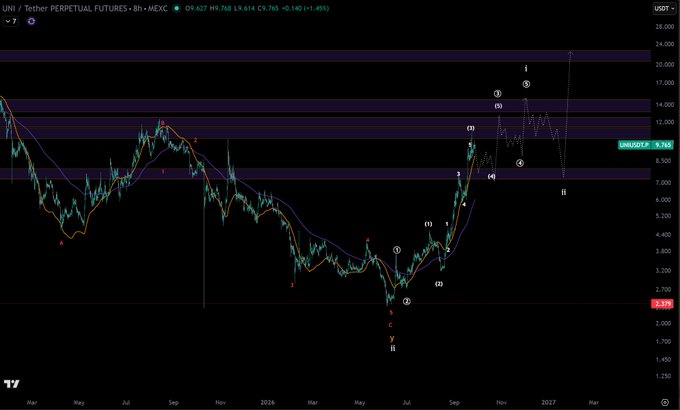Click the +0.140 (+1.45%) change value
The image size is (680, 410).
point(305,8)
